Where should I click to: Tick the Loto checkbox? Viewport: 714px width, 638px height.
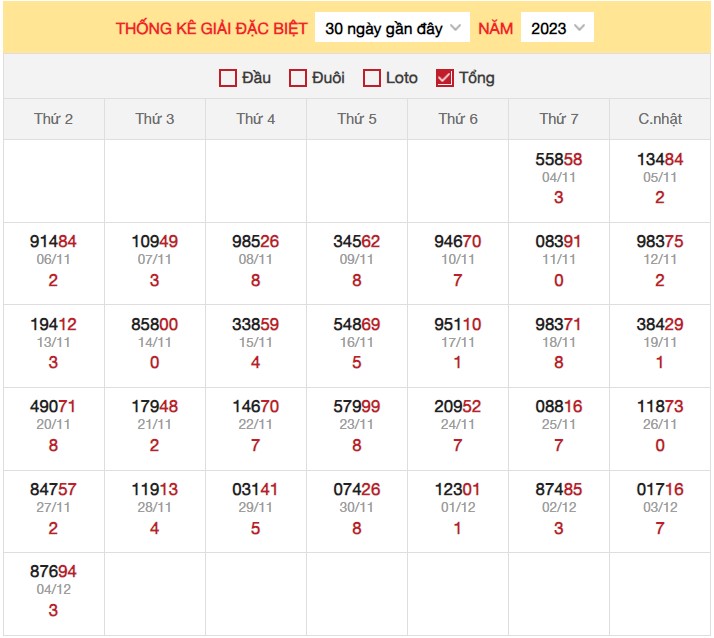click(x=372, y=78)
